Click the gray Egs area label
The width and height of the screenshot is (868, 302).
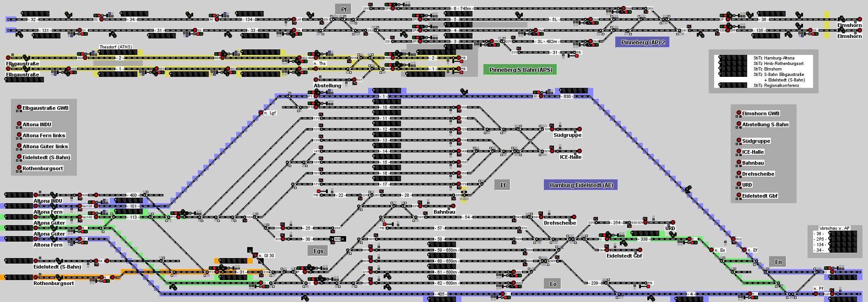pos(318,251)
